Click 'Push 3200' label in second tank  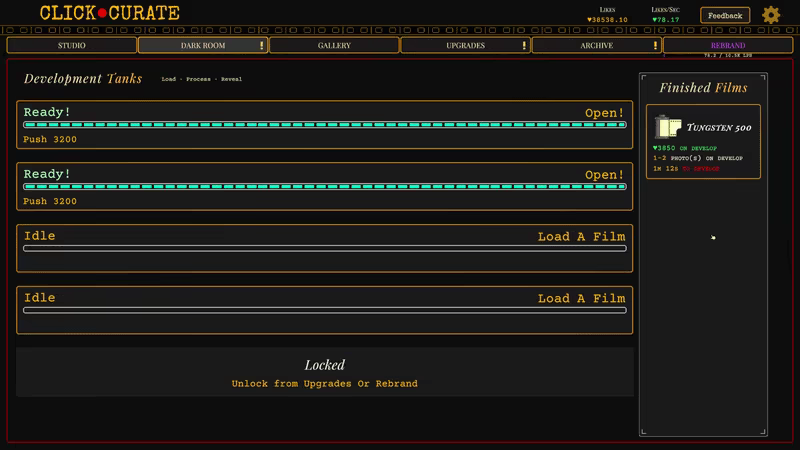(x=50, y=201)
